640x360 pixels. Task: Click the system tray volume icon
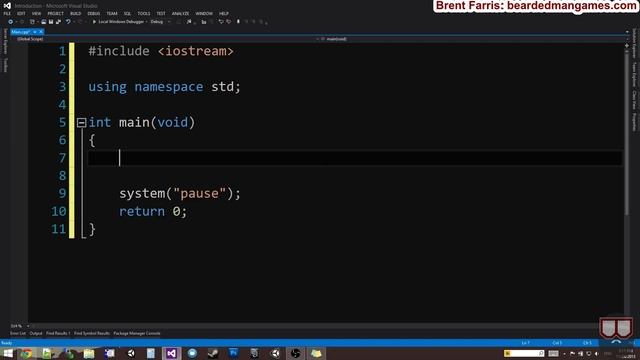[597, 354]
